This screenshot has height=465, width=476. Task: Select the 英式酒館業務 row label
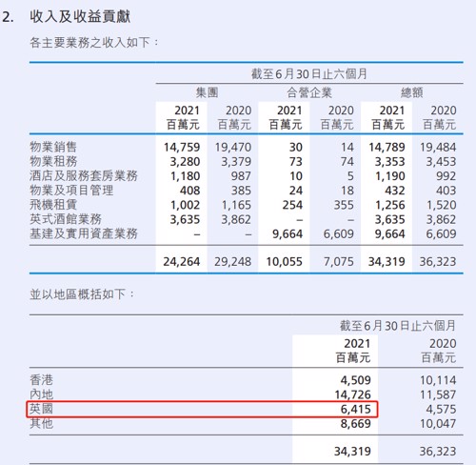(x=66, y=219)
